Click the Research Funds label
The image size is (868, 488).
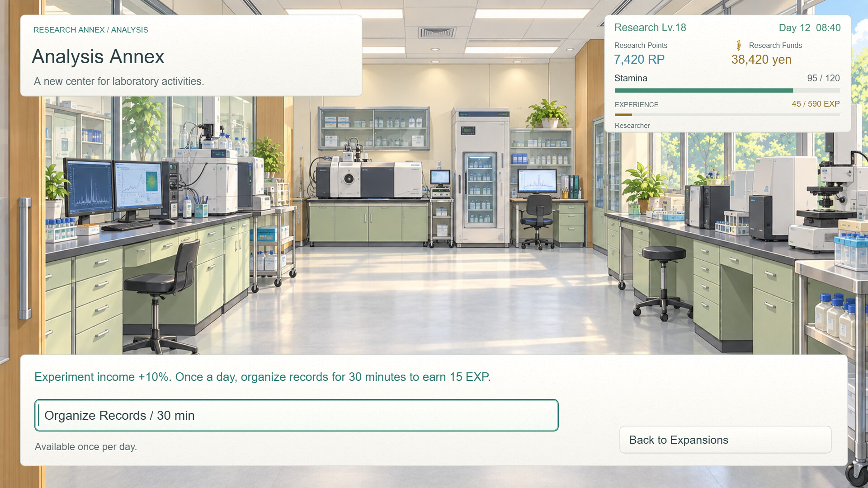tap(775, 46)
